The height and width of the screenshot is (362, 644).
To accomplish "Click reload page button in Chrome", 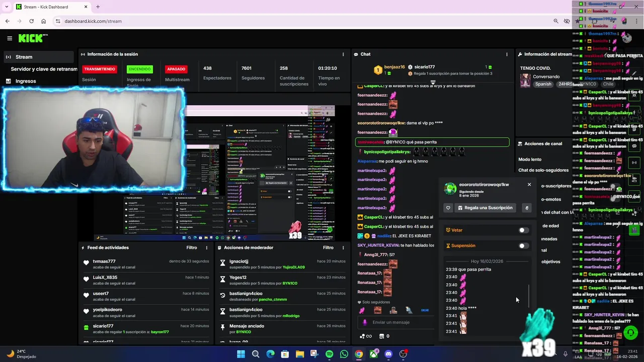I will (x=31, y=21).
